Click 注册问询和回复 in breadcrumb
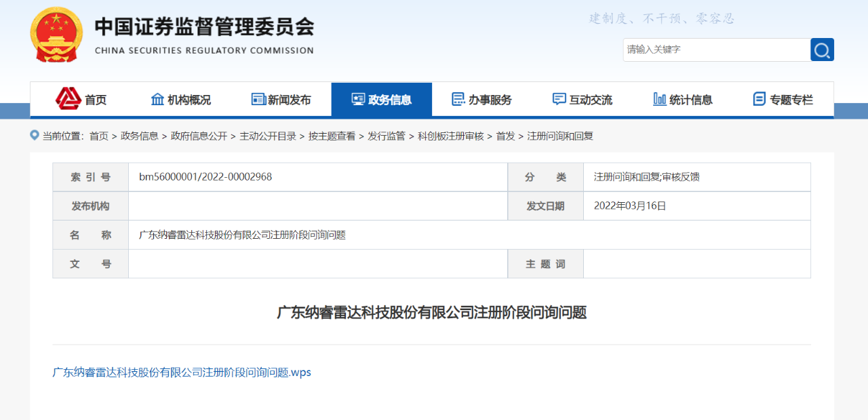Viewport: 868px width, 420px height. [x=560, y=136]
